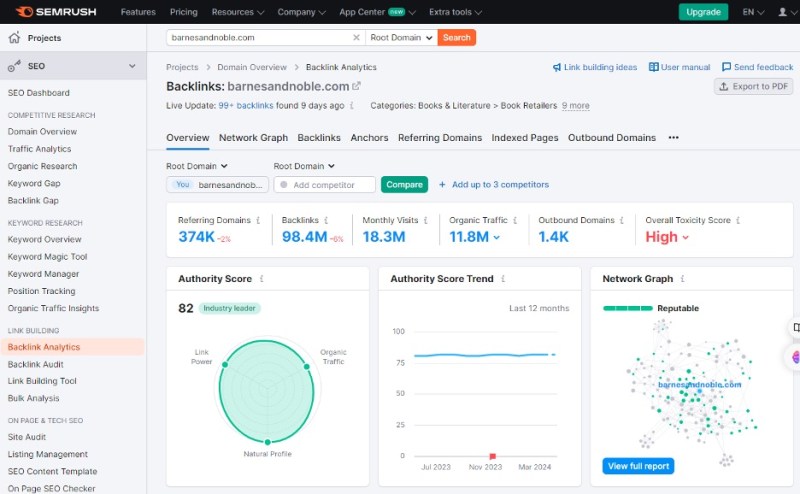Switch to the Outbound Domains tab
This screenshot has width=800, height=494.
[612, 138]
